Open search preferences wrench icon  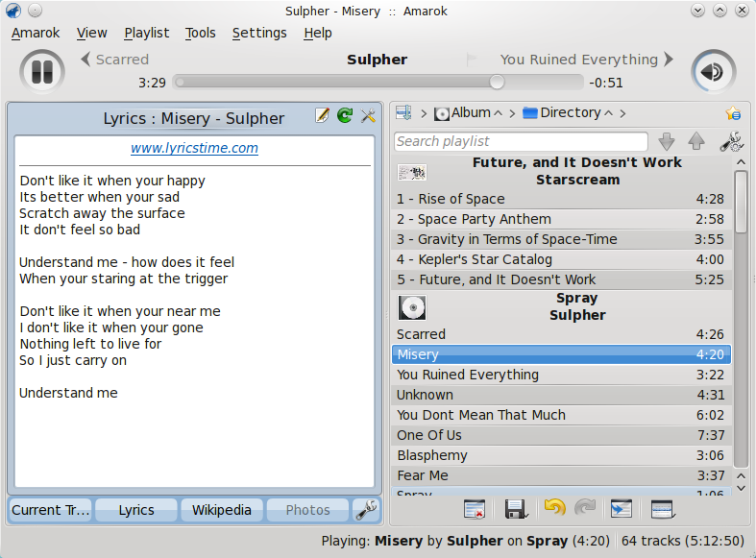731,142
